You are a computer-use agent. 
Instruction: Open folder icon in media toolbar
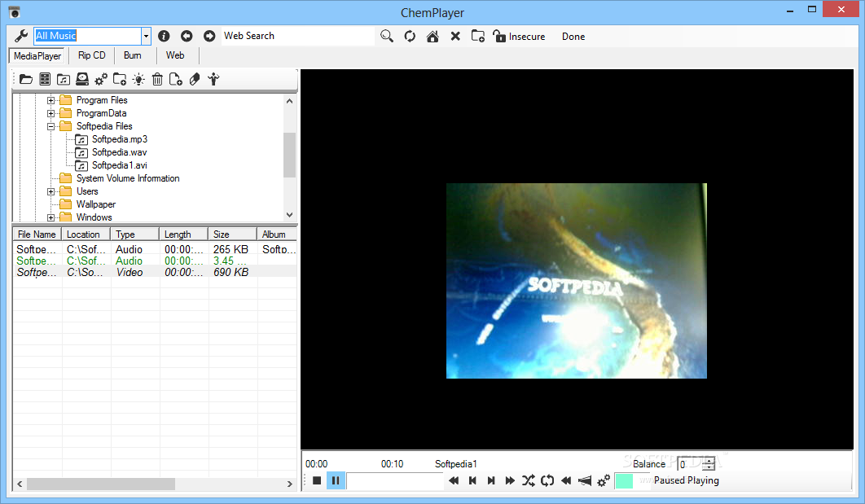click(x=26, y=80)
